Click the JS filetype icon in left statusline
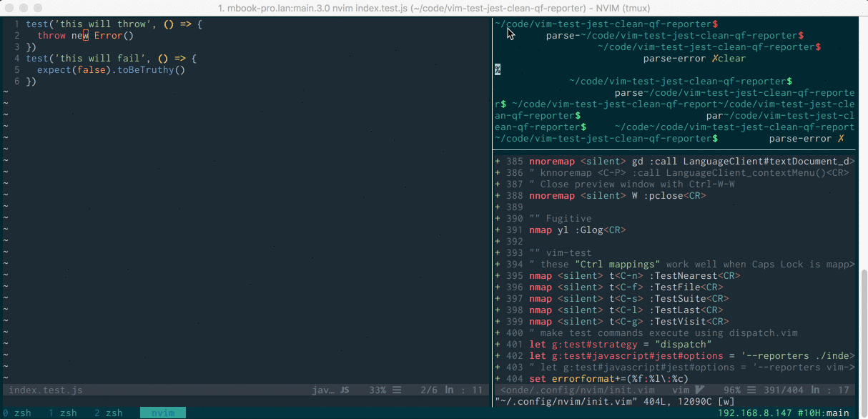The image size is (868, 419). [x=345, y=390]
